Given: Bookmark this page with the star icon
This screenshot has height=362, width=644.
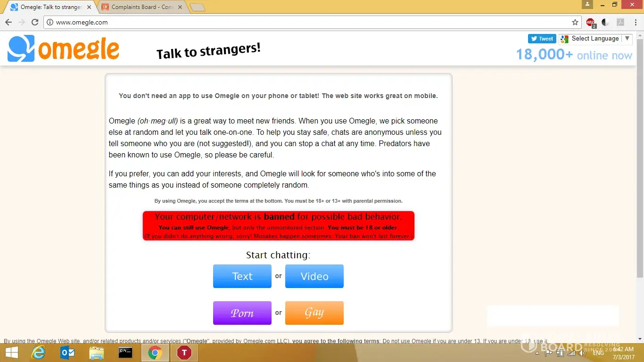Looking at the screenshot, I should pyautogui.click(x=575, y=22).
